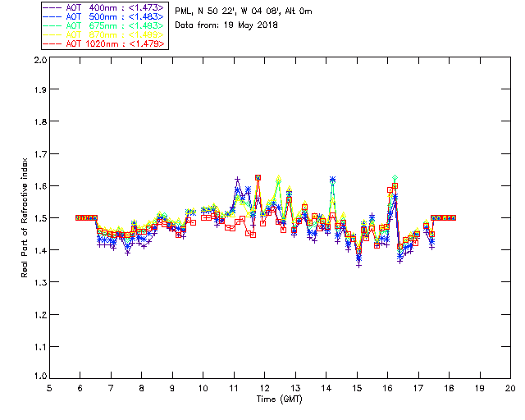525x420 pixels.
Task: Click the 'Time (GMT)' axis label
Action: click(279, 399)
